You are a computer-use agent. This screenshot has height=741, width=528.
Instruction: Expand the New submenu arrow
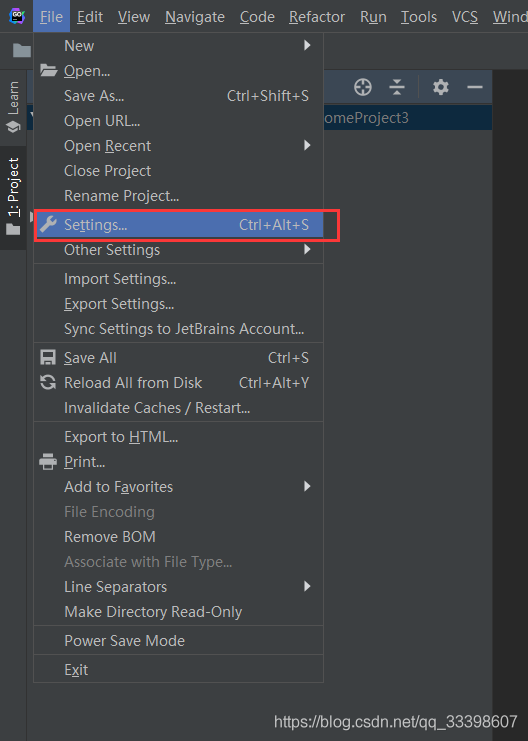pos(307,45)
